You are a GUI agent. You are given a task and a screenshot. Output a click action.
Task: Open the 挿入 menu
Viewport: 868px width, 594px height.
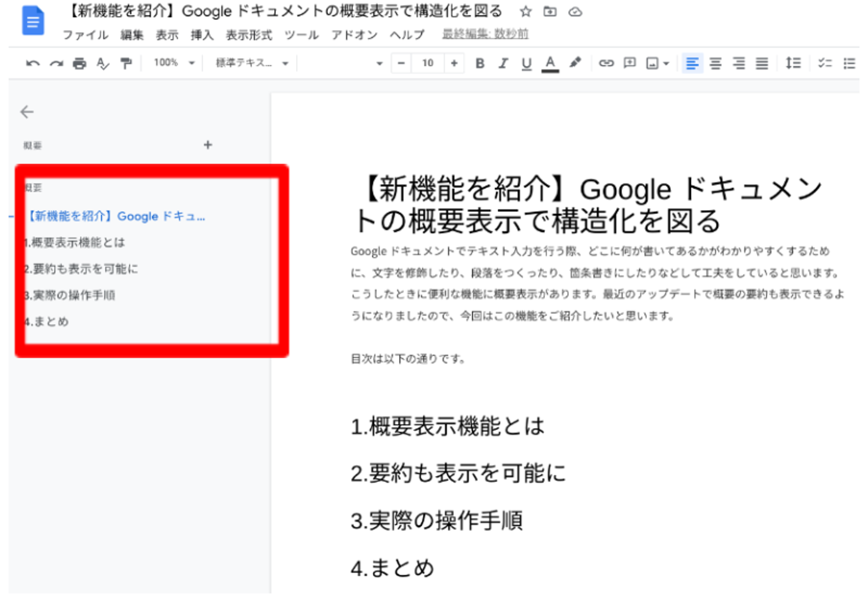202,35
